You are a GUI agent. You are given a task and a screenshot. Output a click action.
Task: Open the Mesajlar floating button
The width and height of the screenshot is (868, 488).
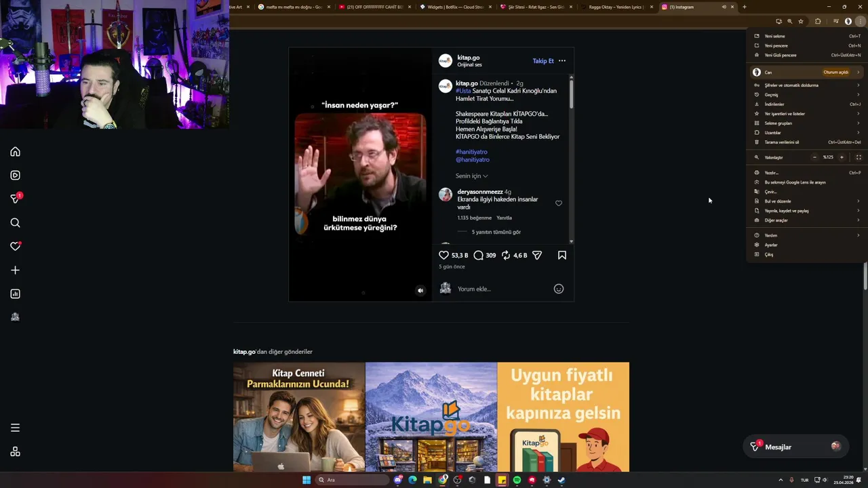pos(795,447)
